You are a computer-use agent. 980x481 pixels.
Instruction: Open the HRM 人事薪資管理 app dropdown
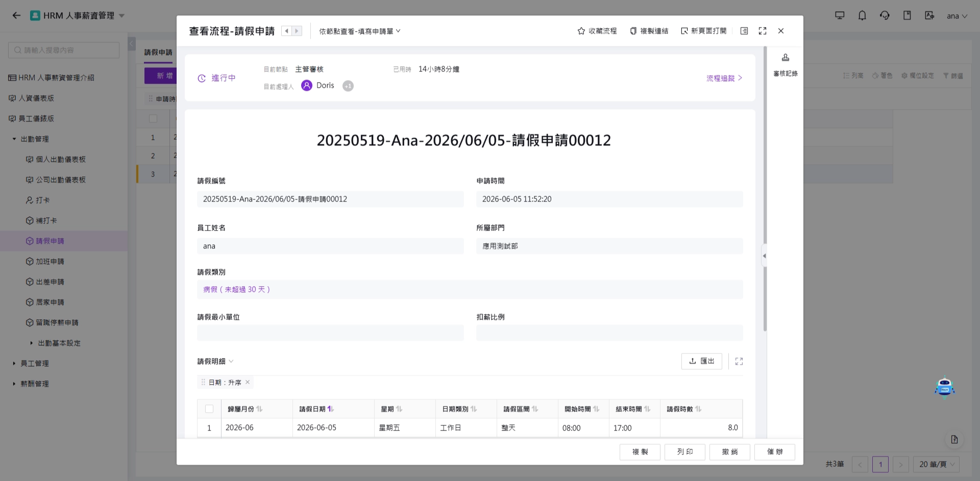click(78, 15)
